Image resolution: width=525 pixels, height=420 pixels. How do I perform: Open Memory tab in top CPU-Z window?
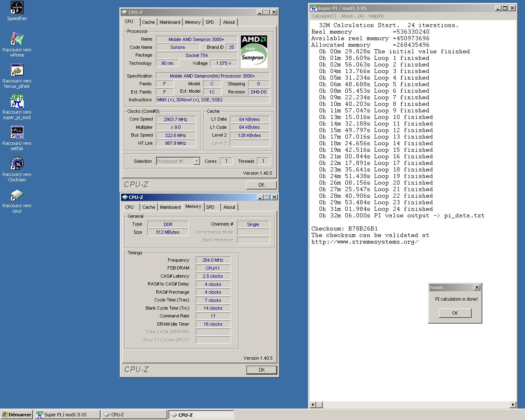(193, 22)
